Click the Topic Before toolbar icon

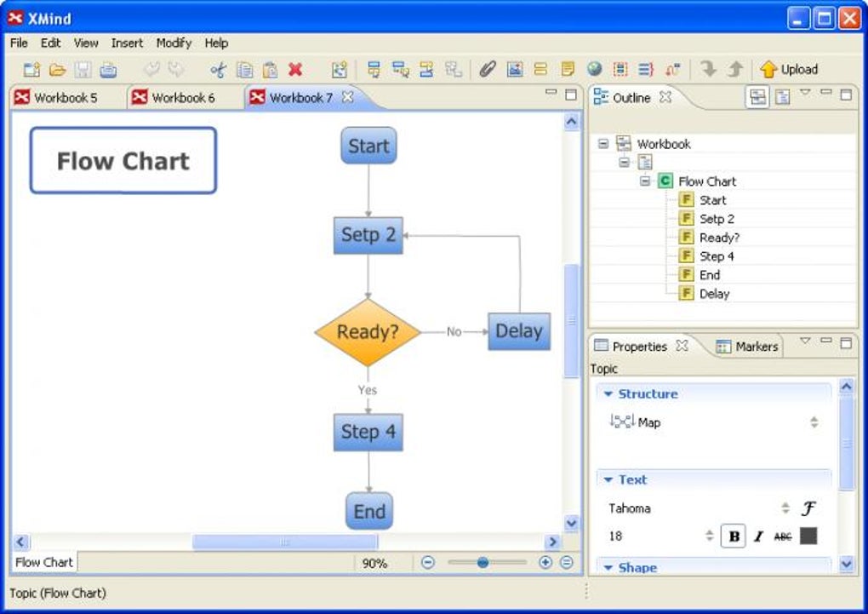pyautogui.click(x=427, y=69)
